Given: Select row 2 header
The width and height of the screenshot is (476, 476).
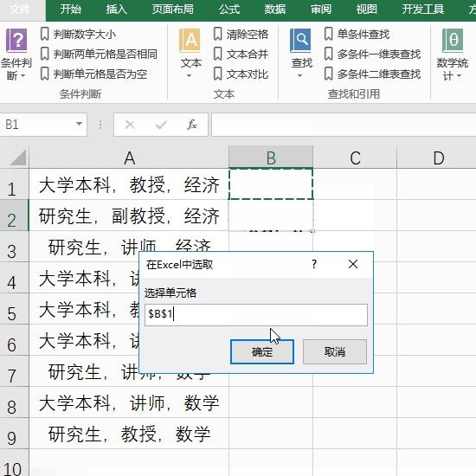Looking at the screenshot, I should pyautogui.click(x=14, y=215).
